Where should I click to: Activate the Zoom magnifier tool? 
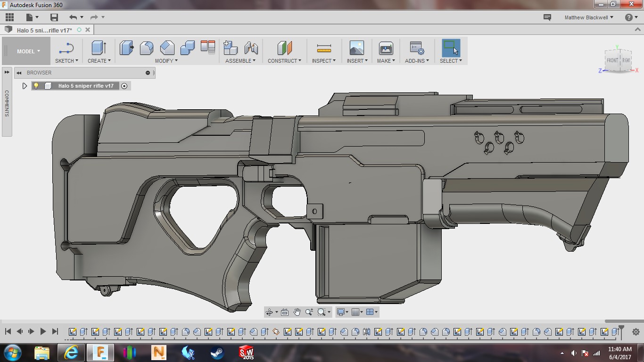point(309,312)
